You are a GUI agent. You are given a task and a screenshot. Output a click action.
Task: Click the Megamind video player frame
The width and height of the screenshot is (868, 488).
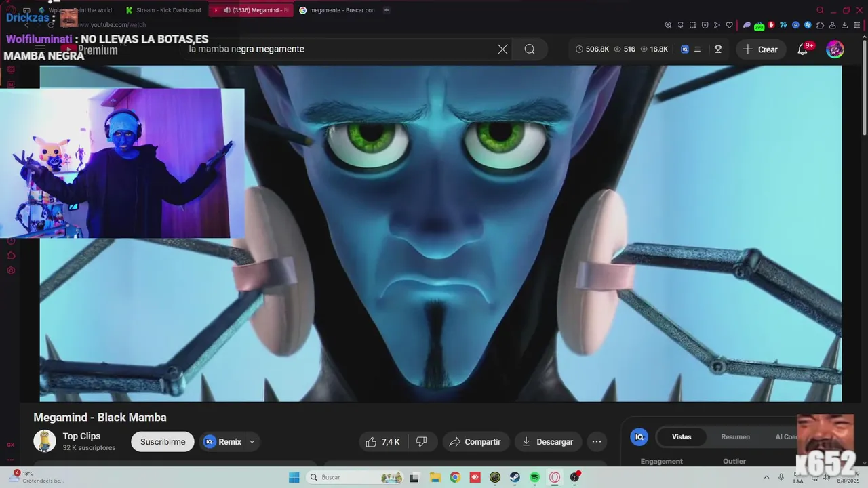coord(441,233)
